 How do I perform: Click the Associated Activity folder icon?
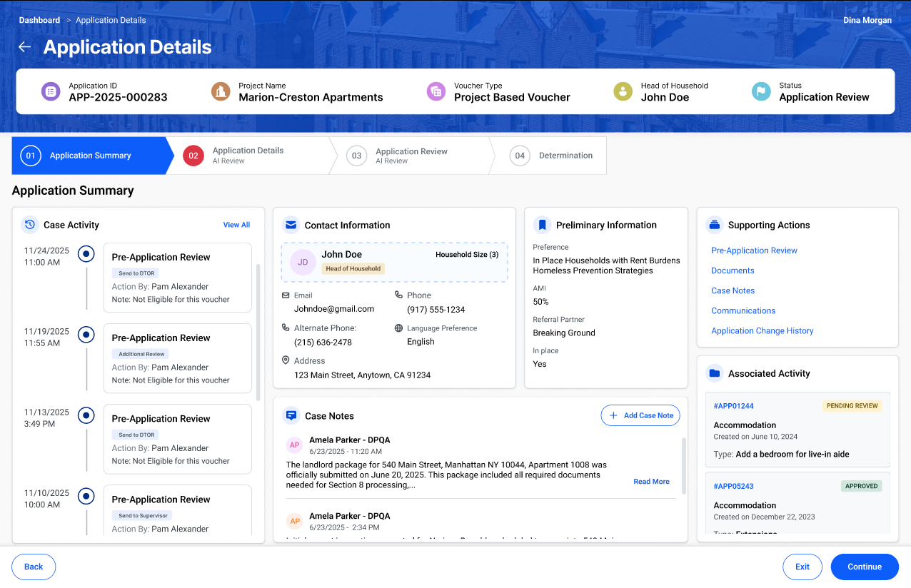coord(714,373)
